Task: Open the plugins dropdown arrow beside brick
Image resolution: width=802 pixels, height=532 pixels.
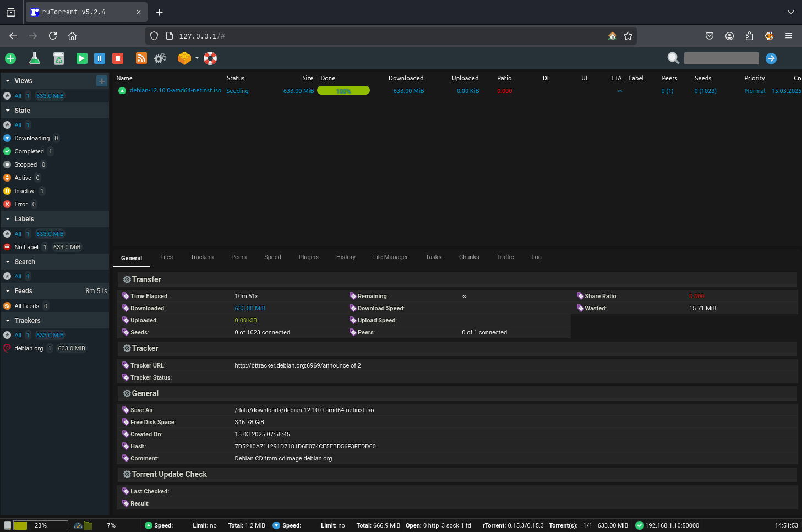Action: point(197,58)
